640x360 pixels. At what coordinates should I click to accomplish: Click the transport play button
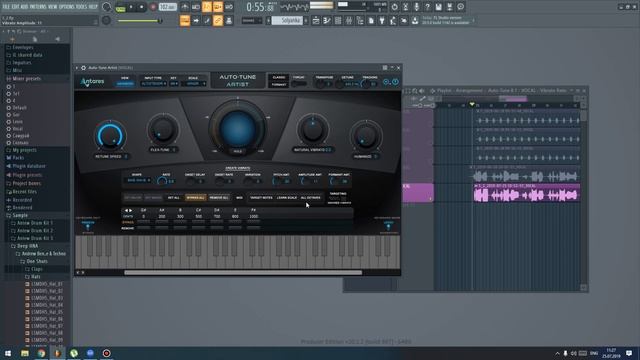tap(131, 7)
